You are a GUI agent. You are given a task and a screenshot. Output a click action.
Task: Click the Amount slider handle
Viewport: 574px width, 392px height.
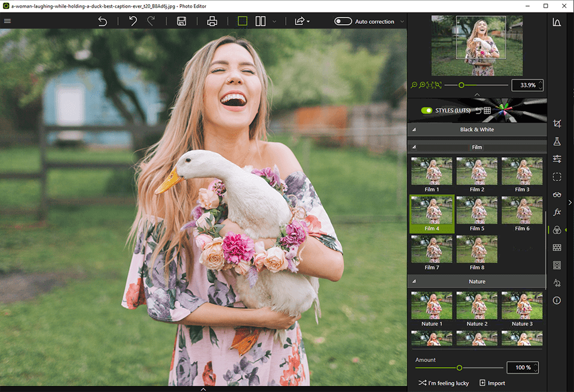tap(459, 367)
